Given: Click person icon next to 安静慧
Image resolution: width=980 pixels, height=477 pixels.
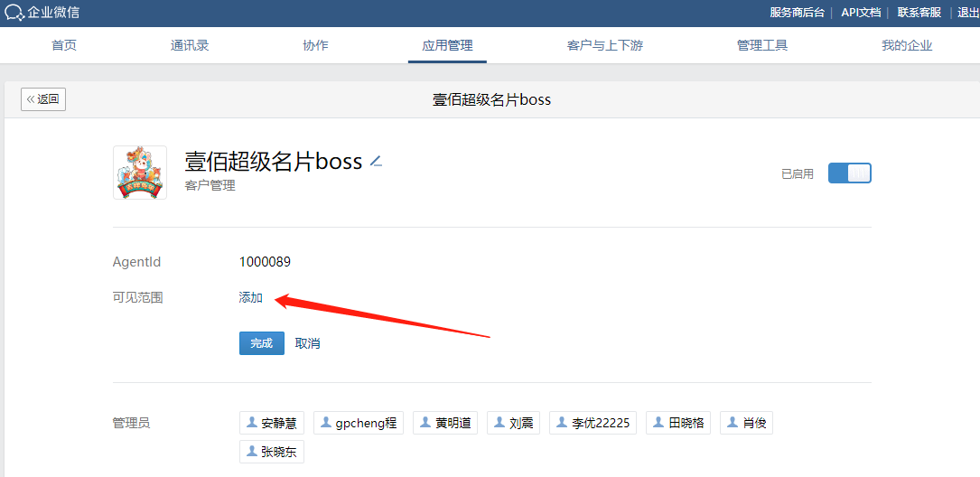Looking at the screenshot, I should (252, 423).
